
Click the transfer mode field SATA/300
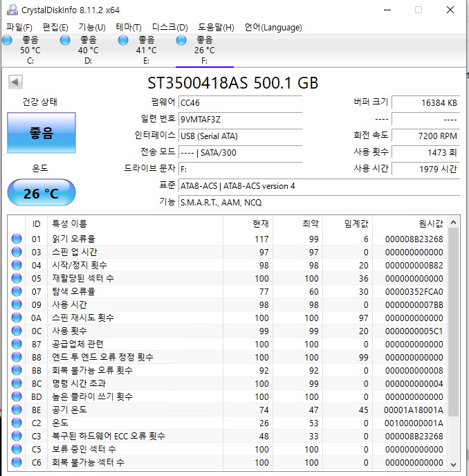click(241, 152)
